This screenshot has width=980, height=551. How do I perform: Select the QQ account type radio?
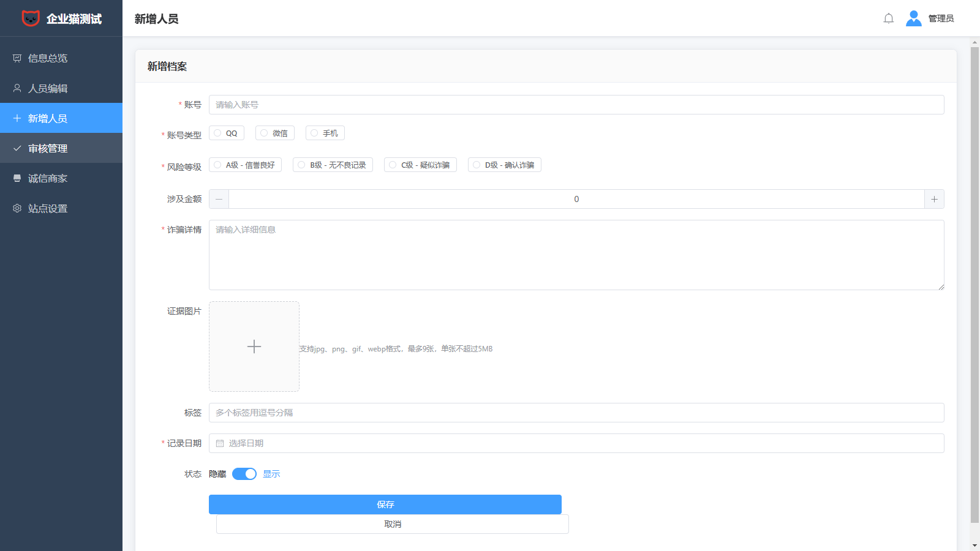click(218, 133)
